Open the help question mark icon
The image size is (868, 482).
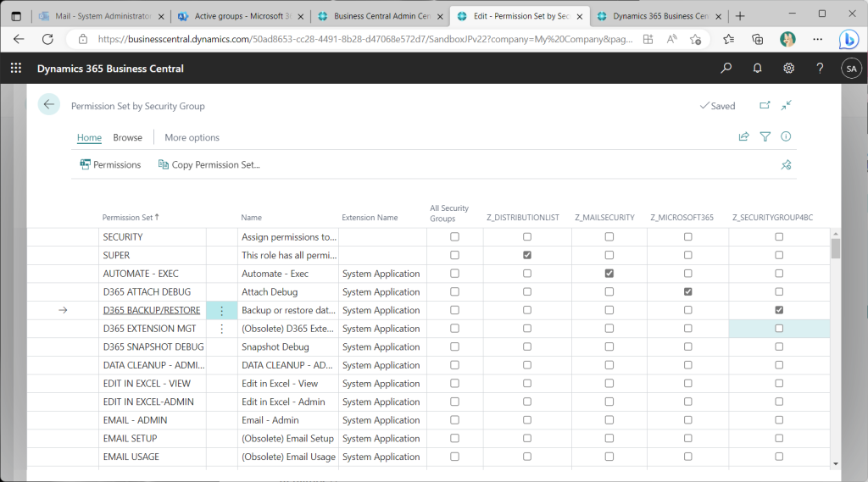click(820, 68)
